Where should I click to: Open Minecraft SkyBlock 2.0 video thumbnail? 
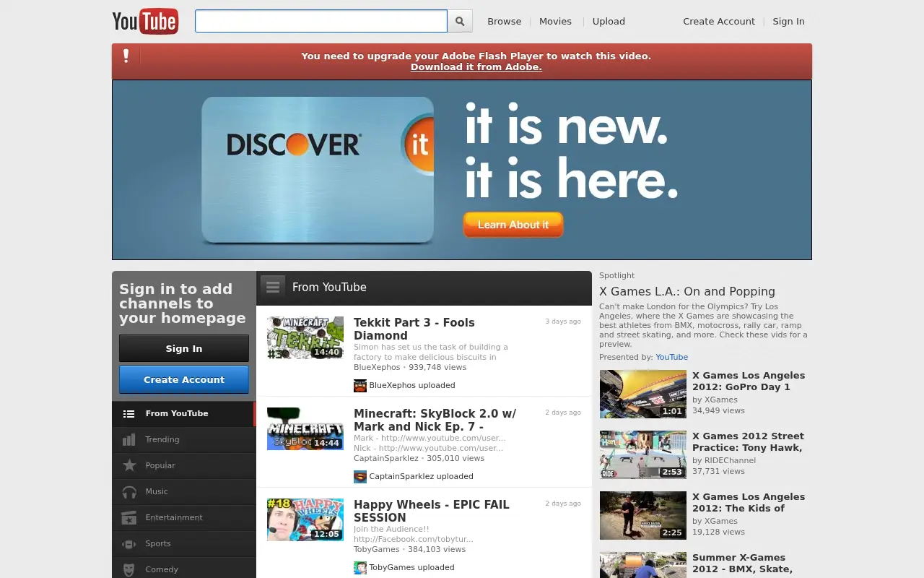pyautogui.click(x=305, y=428)
